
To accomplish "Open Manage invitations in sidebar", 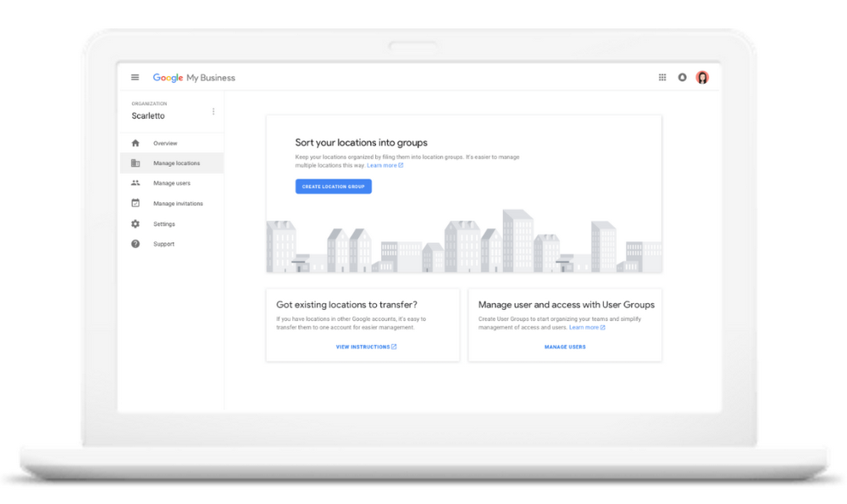I will [178, 204].
